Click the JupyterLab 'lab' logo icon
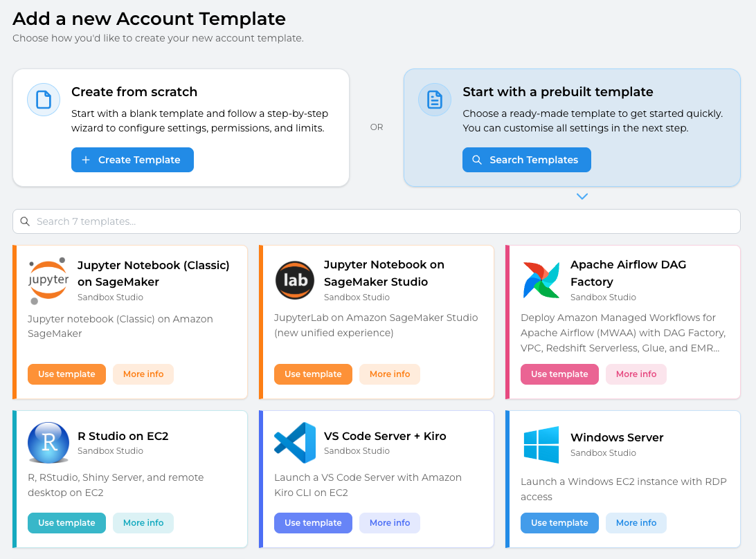756x559 pixels. tap(295, 280)
